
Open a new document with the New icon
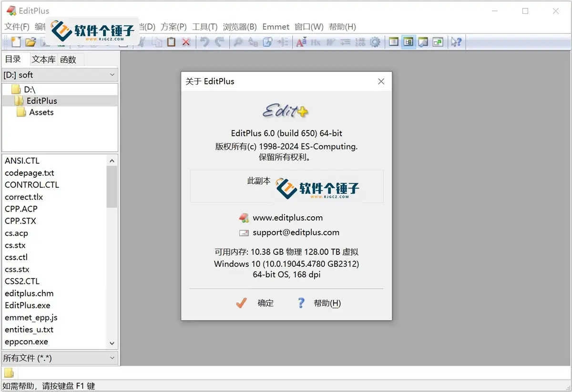(x=16, y=42)
